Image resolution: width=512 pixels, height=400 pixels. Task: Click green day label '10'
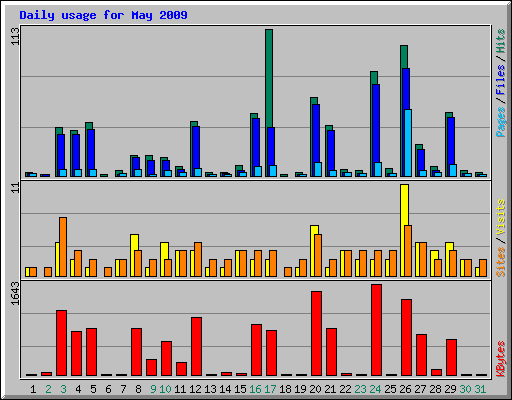coord(165,389)
